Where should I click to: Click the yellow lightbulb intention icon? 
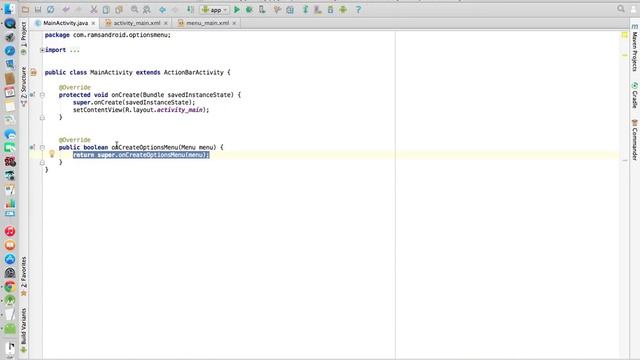tap(52, 154)
